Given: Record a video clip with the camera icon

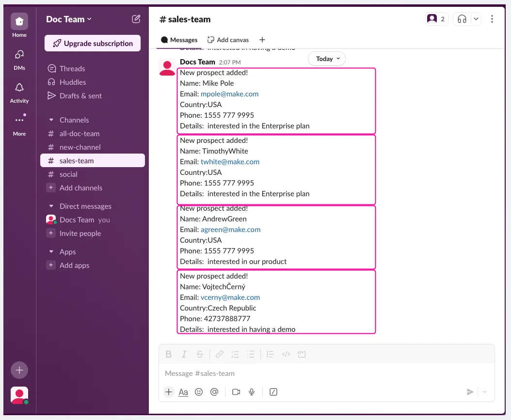Looking at the screenshot, I should (236, 392).
